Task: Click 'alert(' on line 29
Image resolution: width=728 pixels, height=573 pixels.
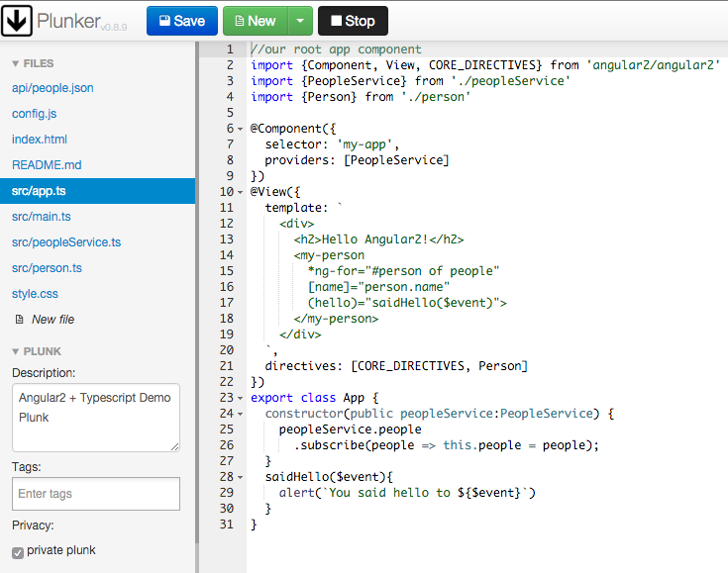Action: click(300, 493)
